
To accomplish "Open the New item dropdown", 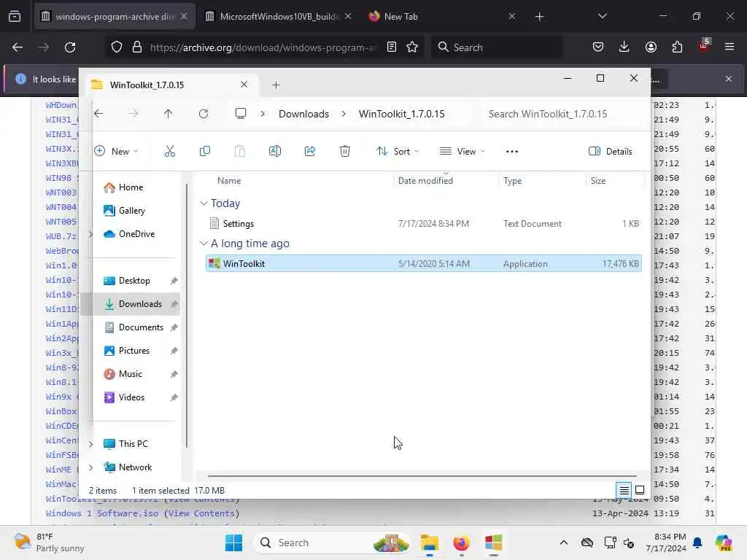I will [x=116, y=152].
